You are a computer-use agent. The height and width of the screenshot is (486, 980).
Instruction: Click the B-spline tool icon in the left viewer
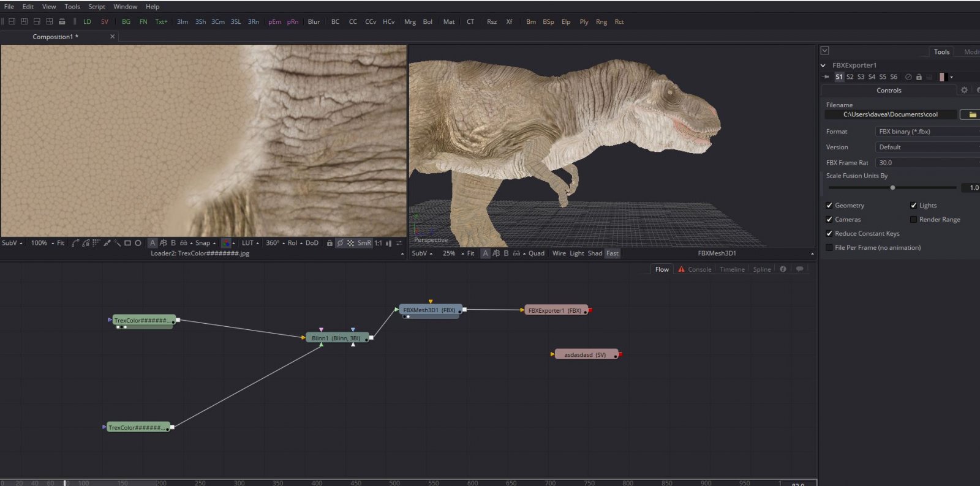pyautogui.click(x=86, y=243)
